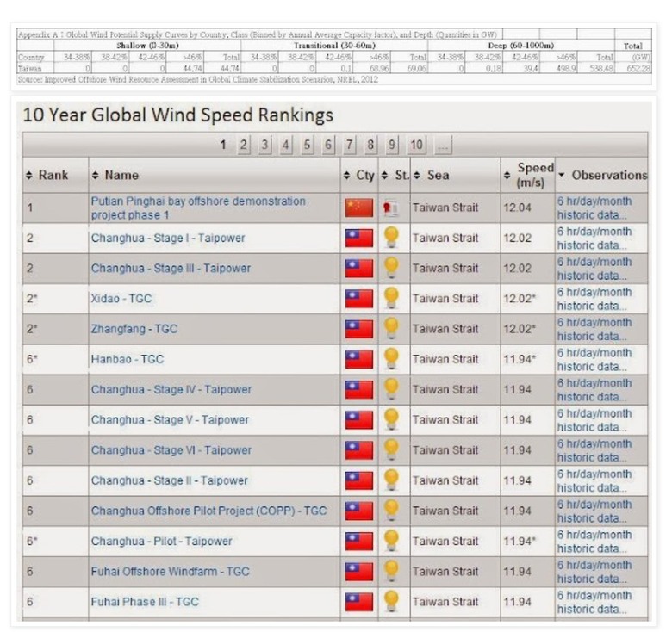Go to page 3 of rankings

coord(264,146)
